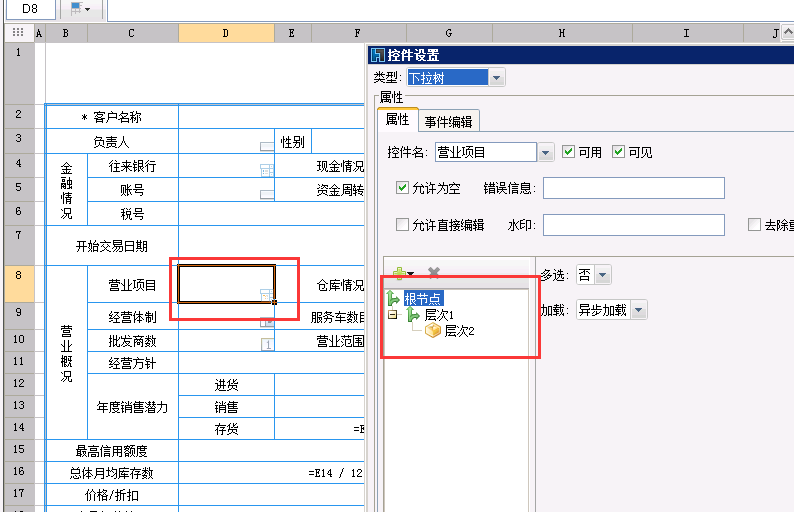
Task: Select 根节点 in the tree
Action: [x=423, y=298]
